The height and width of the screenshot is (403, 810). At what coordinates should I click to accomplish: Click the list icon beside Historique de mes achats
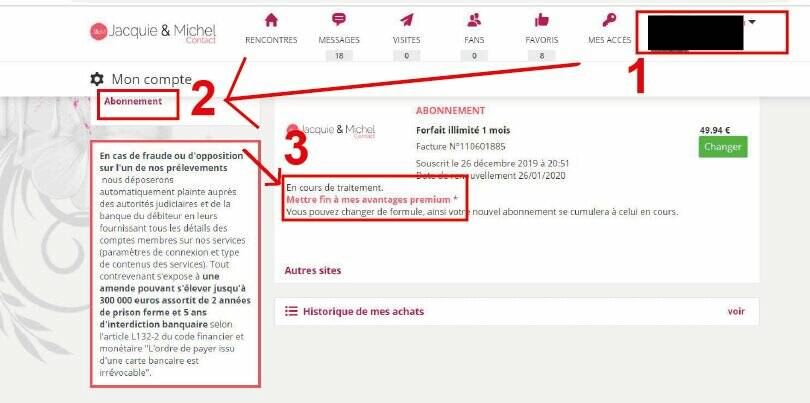[291, 311]
